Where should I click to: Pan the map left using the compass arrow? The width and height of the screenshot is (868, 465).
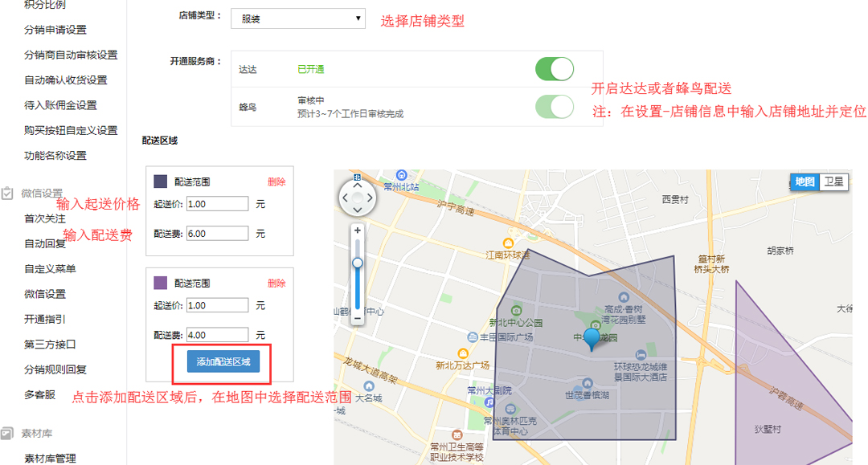pyautogui.click(x=346, y=197)
